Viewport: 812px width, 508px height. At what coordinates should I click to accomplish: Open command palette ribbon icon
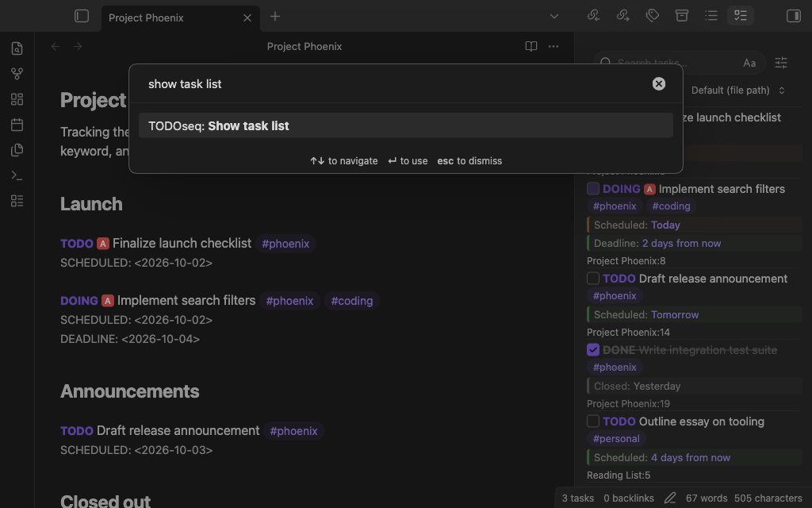click(17, 175)
